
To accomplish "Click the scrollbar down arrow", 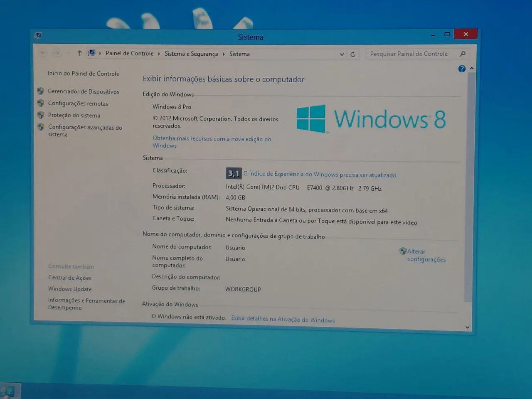I will point(468,327).
